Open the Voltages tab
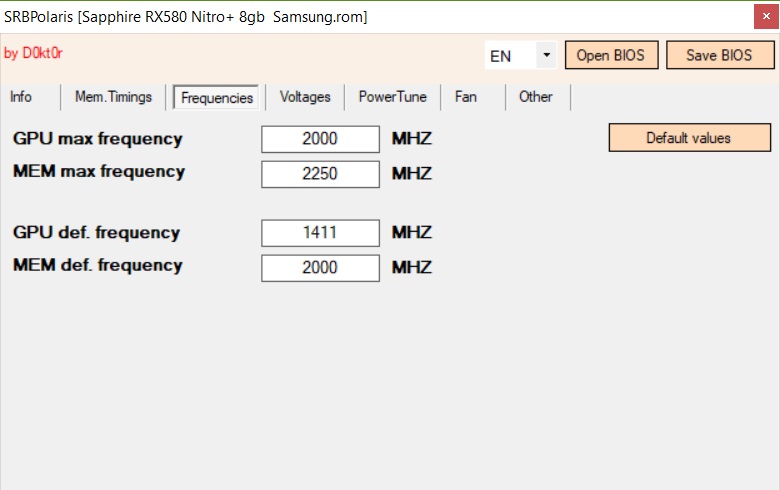 305,97
